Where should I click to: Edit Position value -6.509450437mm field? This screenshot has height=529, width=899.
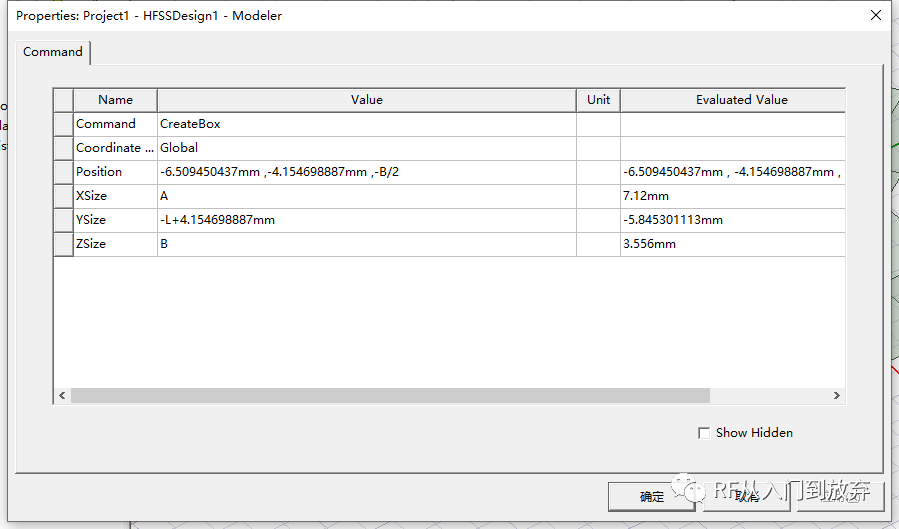pos(367,173)
